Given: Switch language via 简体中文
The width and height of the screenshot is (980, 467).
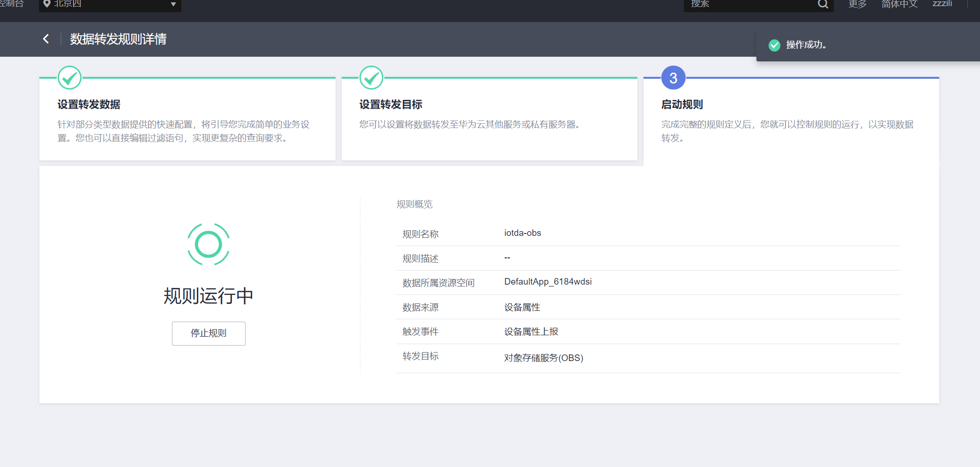Looking at the screenshot, I should coord(899,4).
